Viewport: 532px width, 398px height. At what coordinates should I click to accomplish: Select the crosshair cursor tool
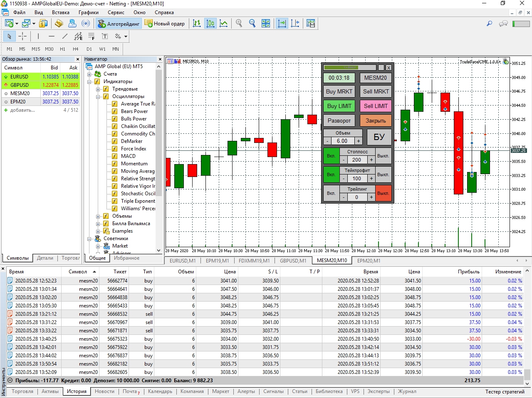[x=22, y=36]
